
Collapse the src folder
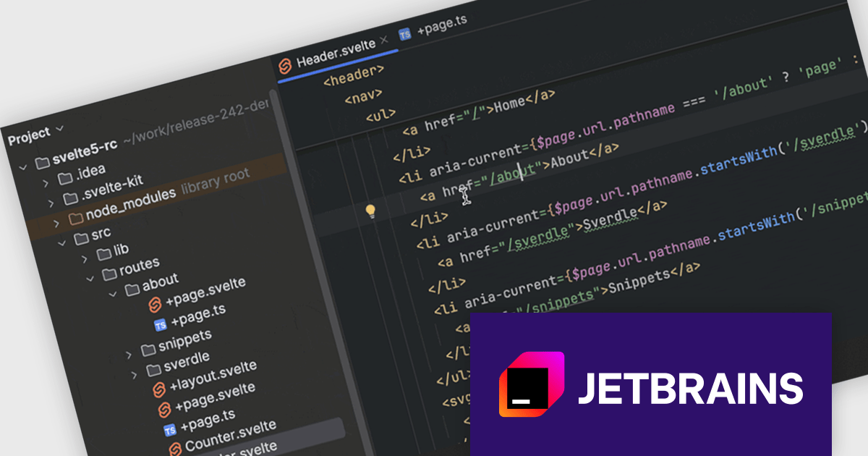tap(62, 243)
